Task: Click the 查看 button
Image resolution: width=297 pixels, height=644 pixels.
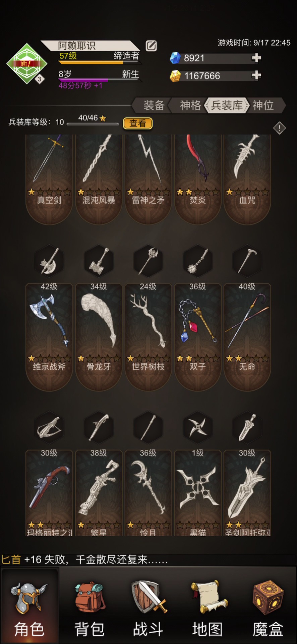Action: [x=138, y=123]
